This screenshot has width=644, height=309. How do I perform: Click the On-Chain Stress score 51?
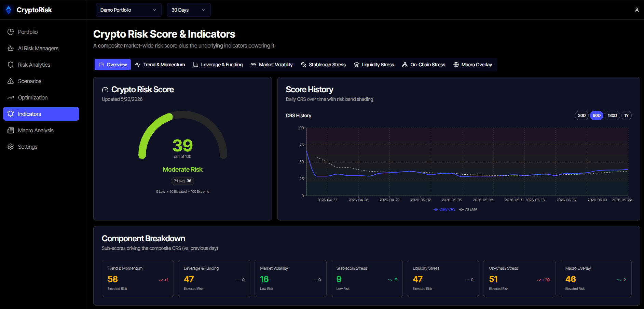(493, 279)
